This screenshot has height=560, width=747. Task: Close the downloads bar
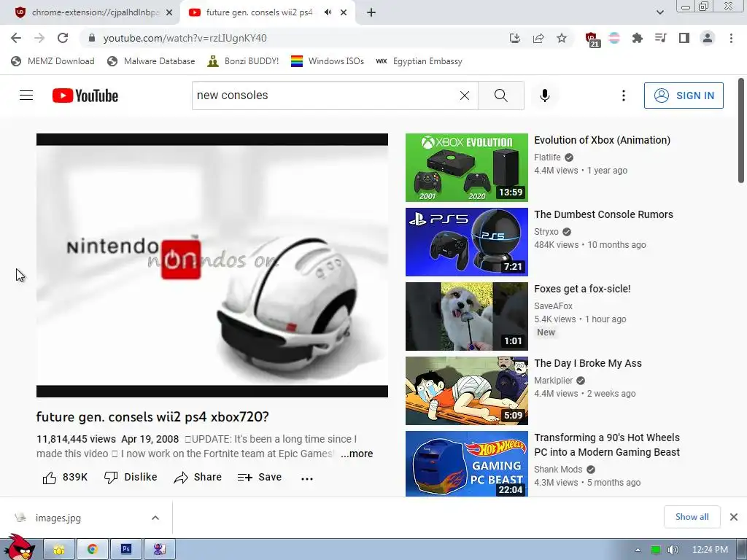coord(734,517)
